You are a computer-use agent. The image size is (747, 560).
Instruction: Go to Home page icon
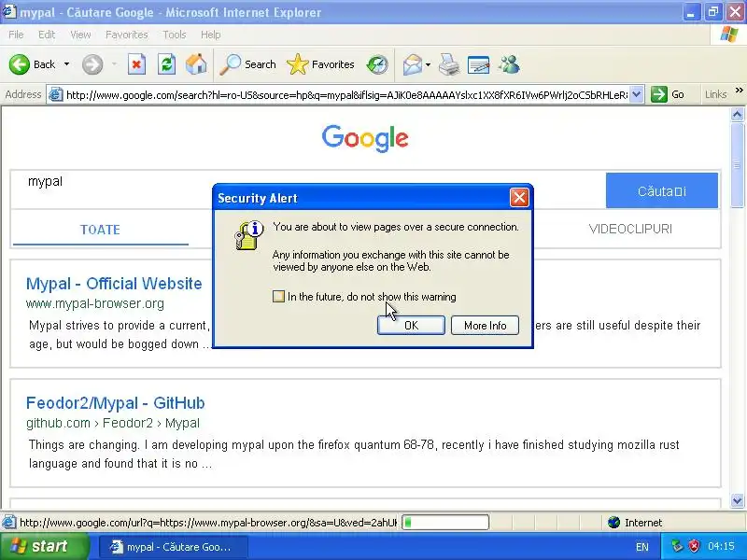pyautogui.click(x=196, y=64)
